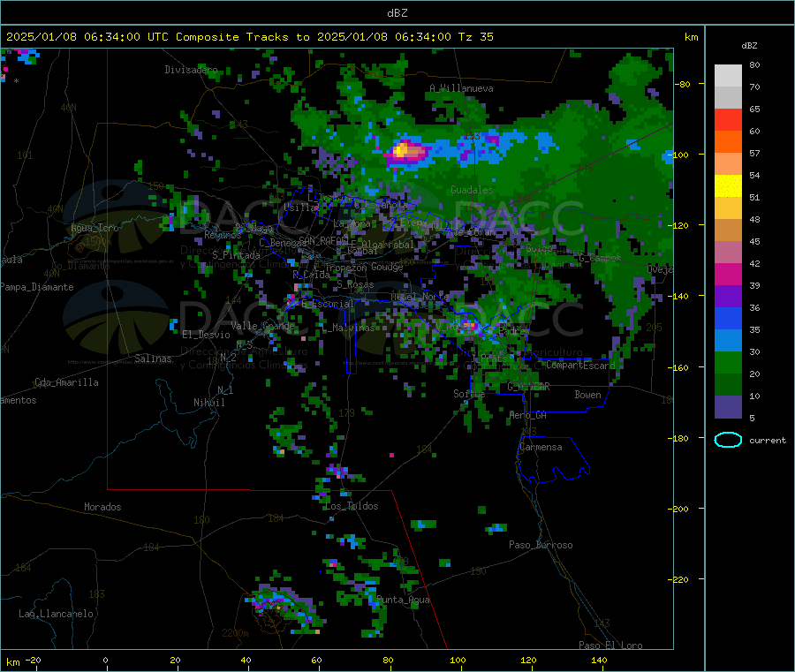The image size is (795, 672).
Task: Click the Aero_GA map label
Action: click(528, 415)
